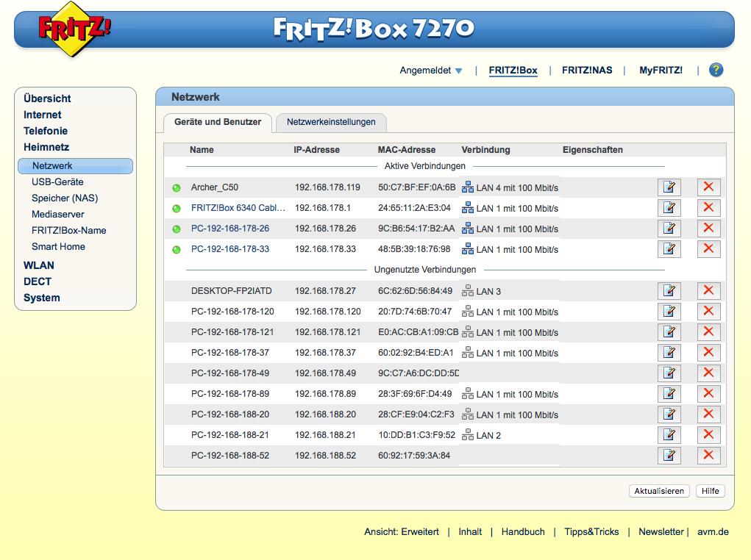Expand the DECT sidebar section
This screenshot has width=751, height=560.
38,282
